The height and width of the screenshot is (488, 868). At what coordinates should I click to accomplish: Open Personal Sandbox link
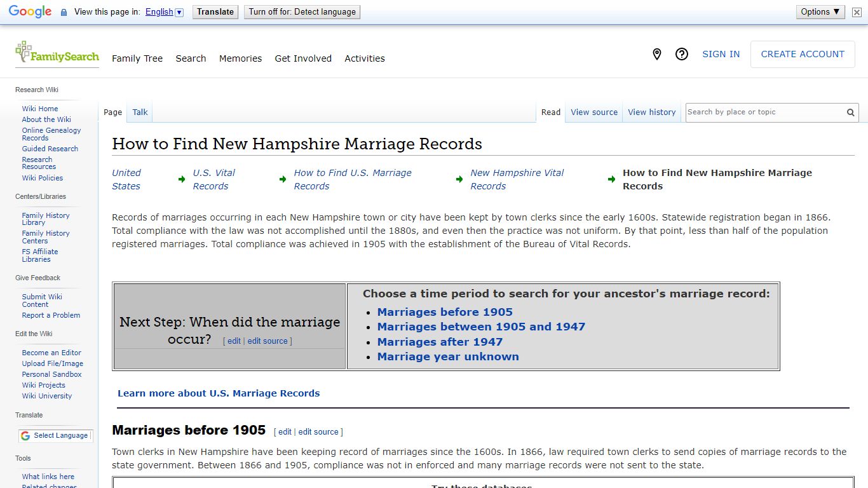click(52, 374)
